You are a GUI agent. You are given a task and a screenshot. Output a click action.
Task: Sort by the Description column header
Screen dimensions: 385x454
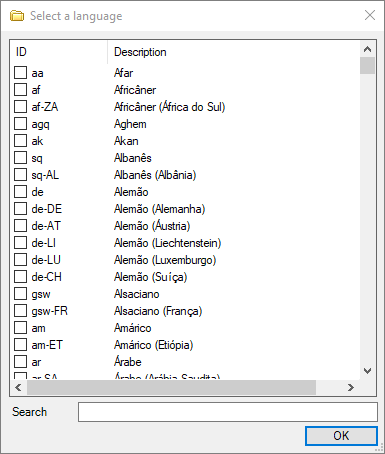tap(234, 52)
